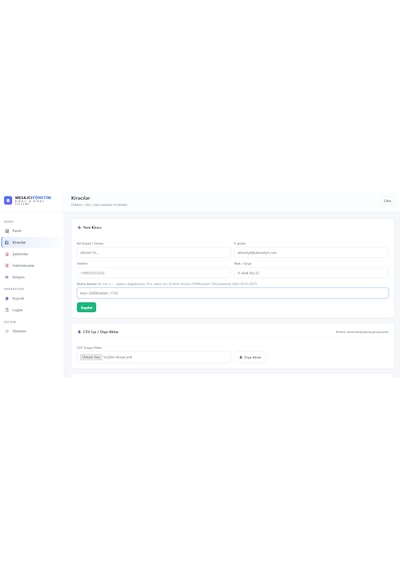Click the Dosya Seç file chooser button

tap(91, 357)
